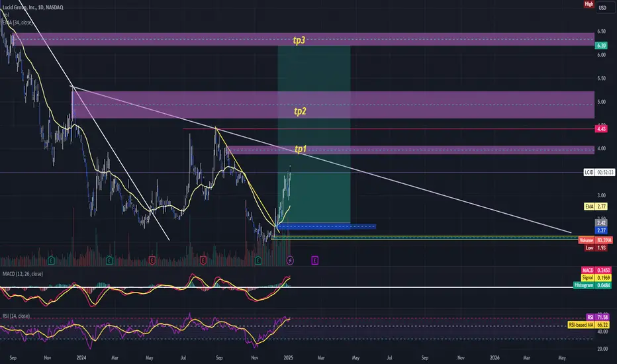This screenshot has height=364, width=617.
Task: Click the 4.43 red price label
Action: pos(601,128)
